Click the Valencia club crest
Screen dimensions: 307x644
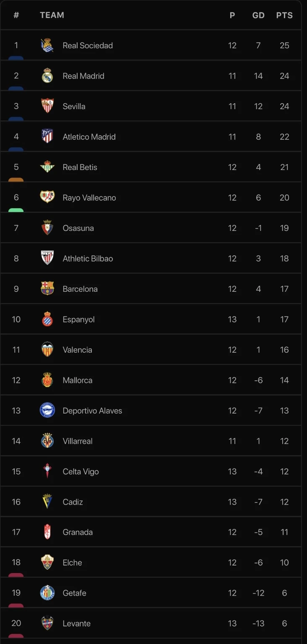click(x=47, y=350)
